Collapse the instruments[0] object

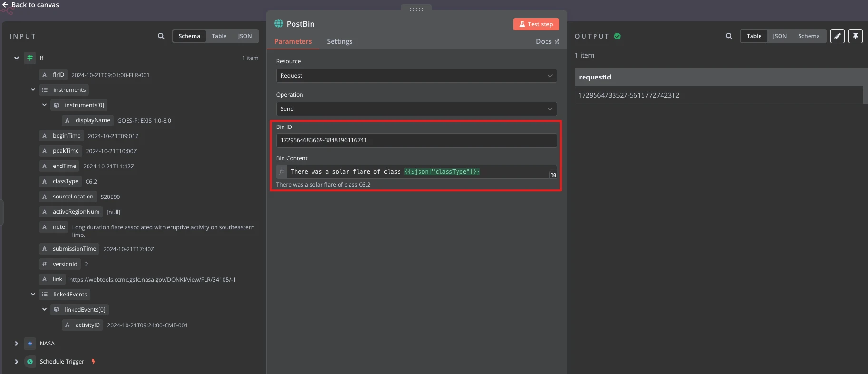(x=44, y=105)
